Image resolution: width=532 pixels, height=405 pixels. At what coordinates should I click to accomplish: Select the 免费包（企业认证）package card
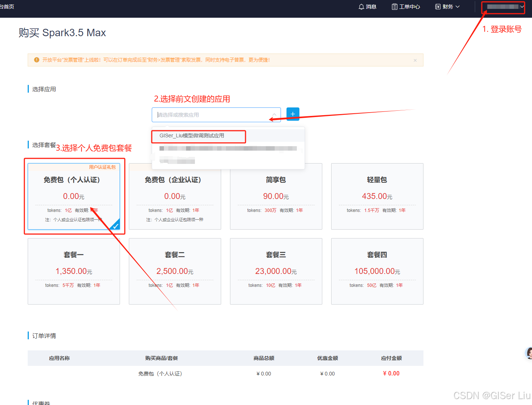(x=175, y=196)
